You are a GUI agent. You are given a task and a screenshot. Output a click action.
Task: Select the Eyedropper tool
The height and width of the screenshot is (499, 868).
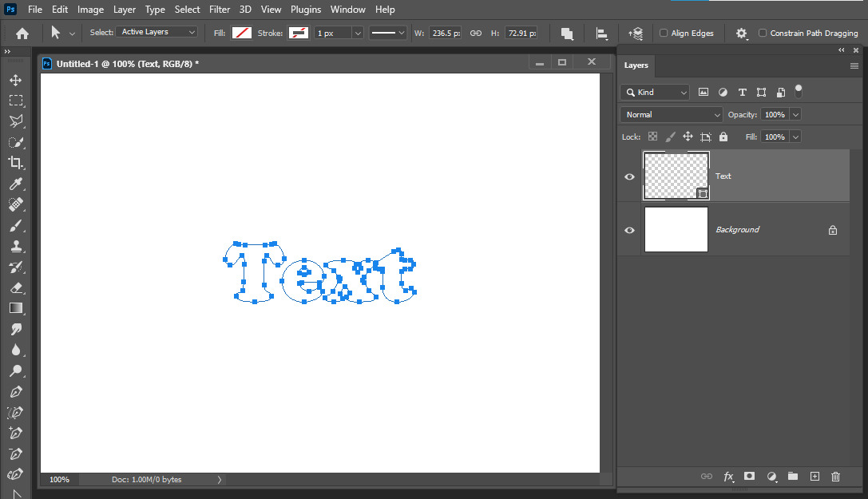click(x=15, y=184)
